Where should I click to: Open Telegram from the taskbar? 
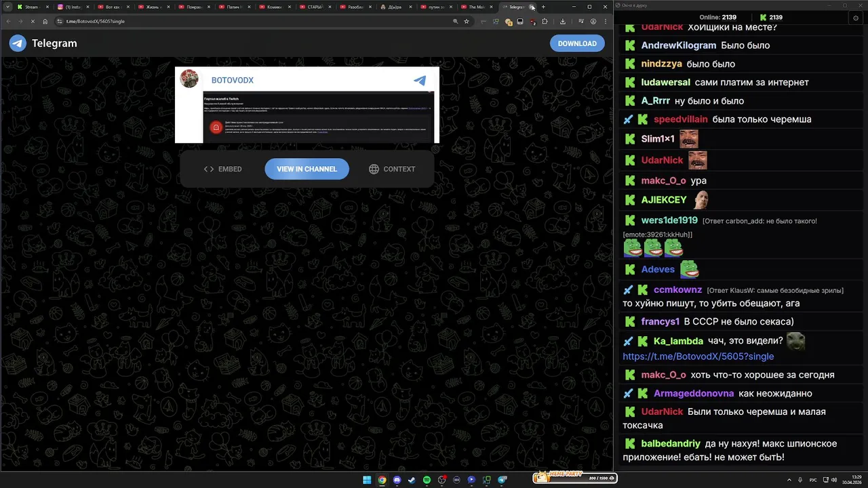coord(502,480)
